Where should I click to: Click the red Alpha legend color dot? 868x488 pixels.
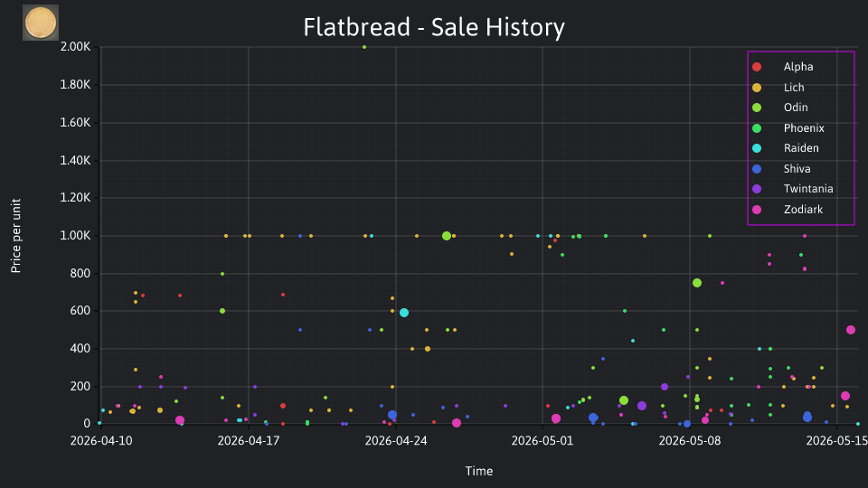pyautogui.click(x=757, y=67)
